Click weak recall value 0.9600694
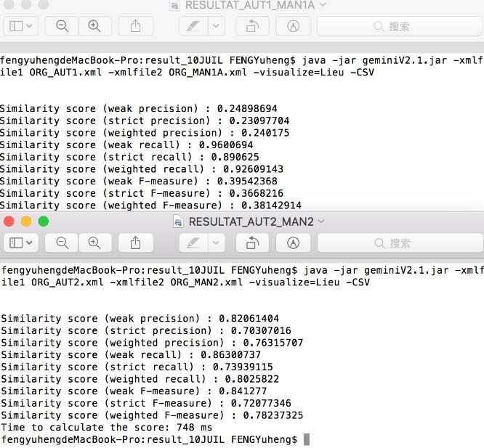Viewport: 484px width, 448px height. click(226, 144)
